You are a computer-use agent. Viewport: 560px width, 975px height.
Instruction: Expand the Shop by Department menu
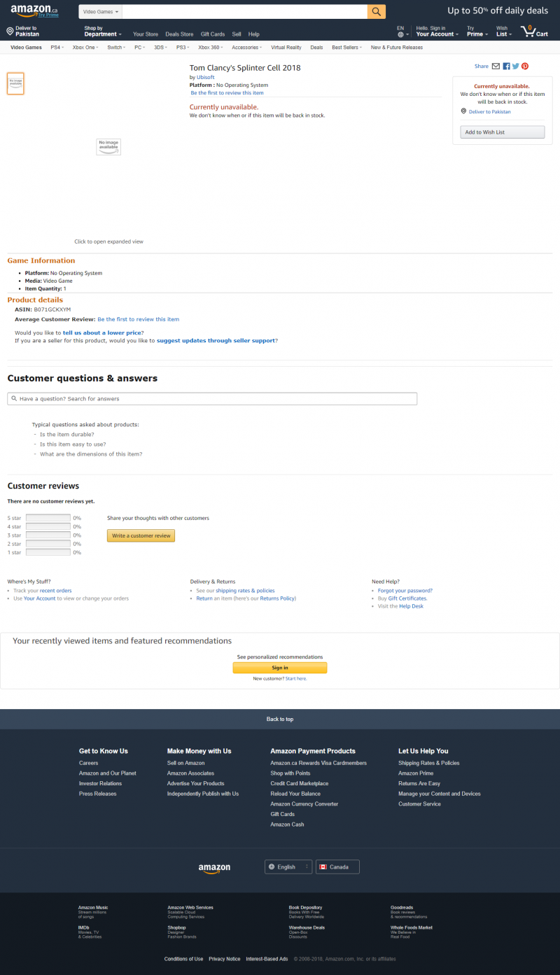[x=102, y=31]
